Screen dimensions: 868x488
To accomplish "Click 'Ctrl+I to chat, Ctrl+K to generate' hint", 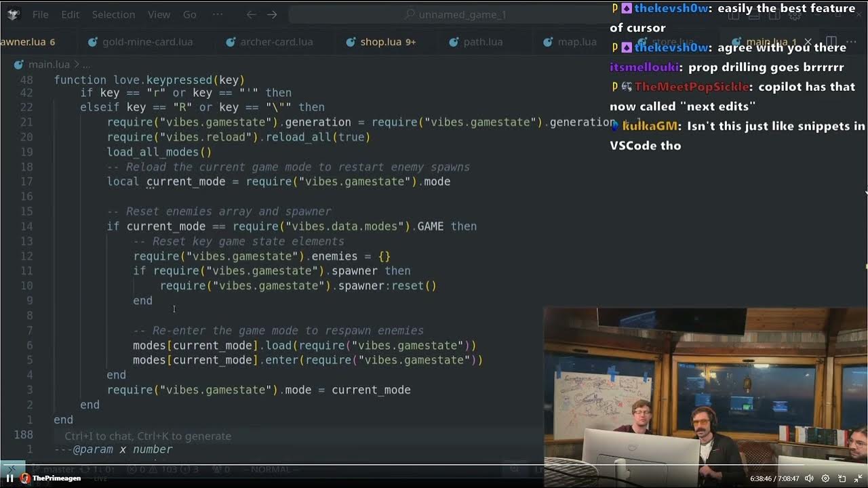I will coord(148,436).
